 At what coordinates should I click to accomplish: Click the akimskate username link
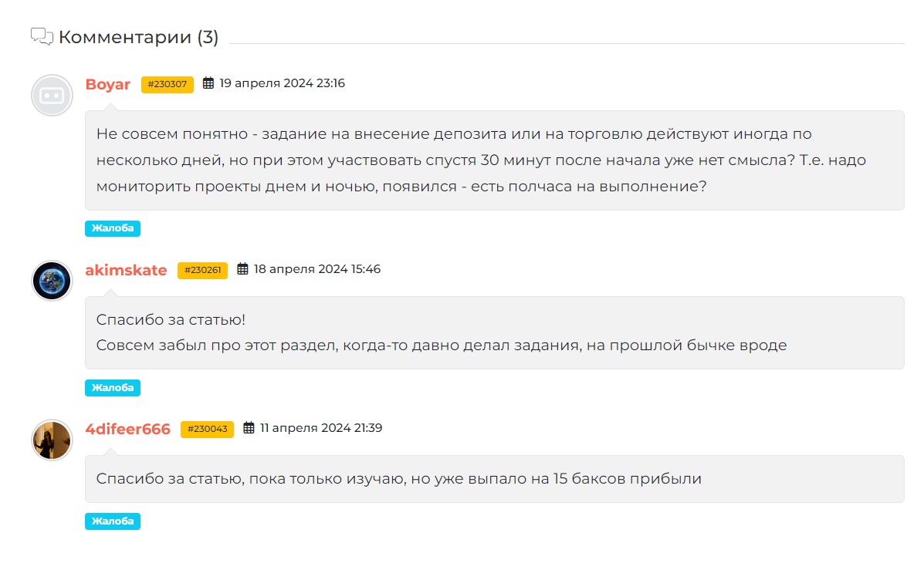pyautogui.click(x=126, y=270)
